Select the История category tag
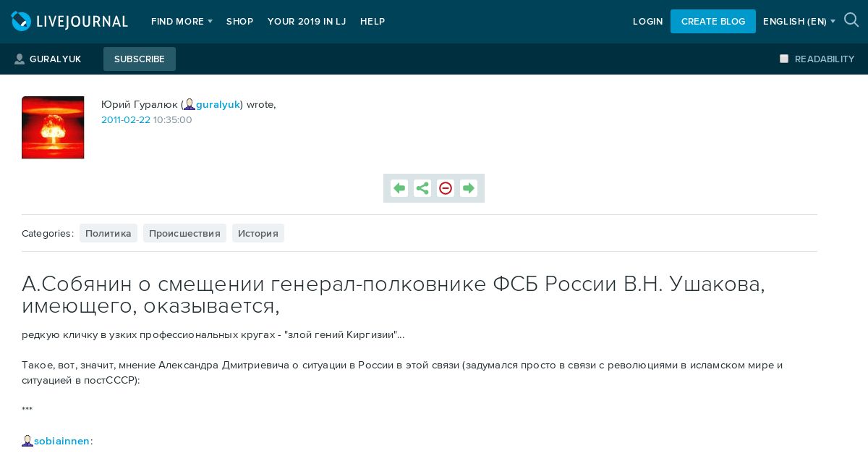 [x=258, y=233]
